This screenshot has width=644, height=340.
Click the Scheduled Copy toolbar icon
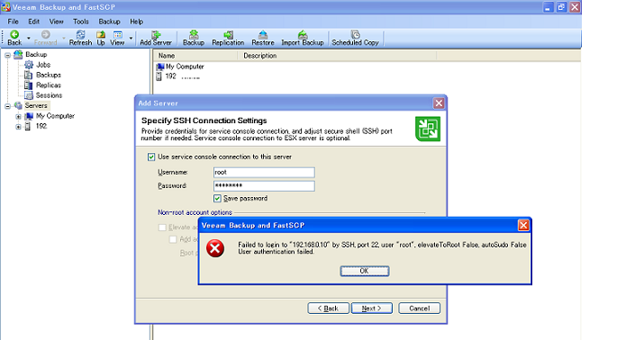click(355, 38)
